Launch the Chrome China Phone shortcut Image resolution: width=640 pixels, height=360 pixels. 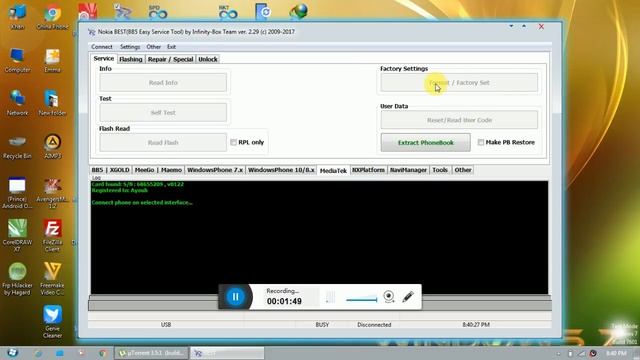tap(52, 16)
